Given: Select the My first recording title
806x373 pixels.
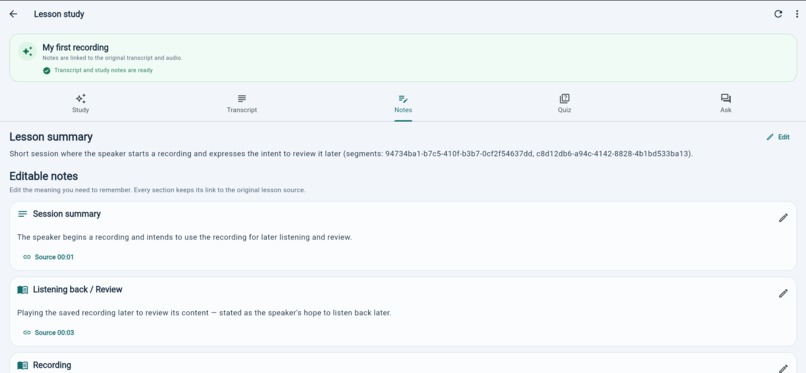Looking at the screenshot, I should tap(76, 47).
